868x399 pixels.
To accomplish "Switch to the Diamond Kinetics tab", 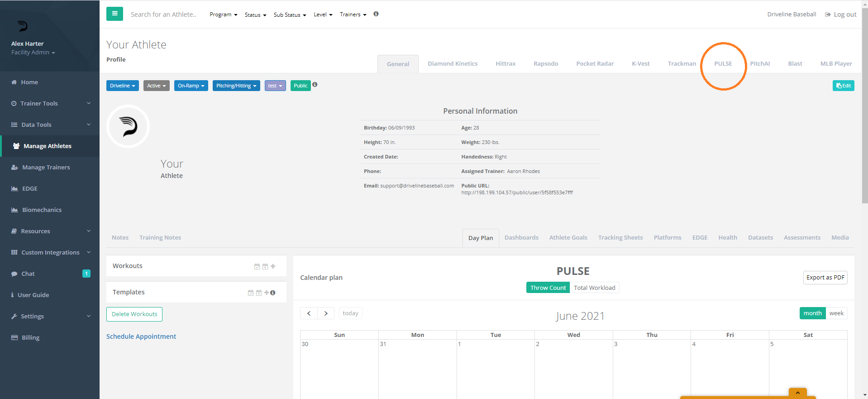I will 453,64.
